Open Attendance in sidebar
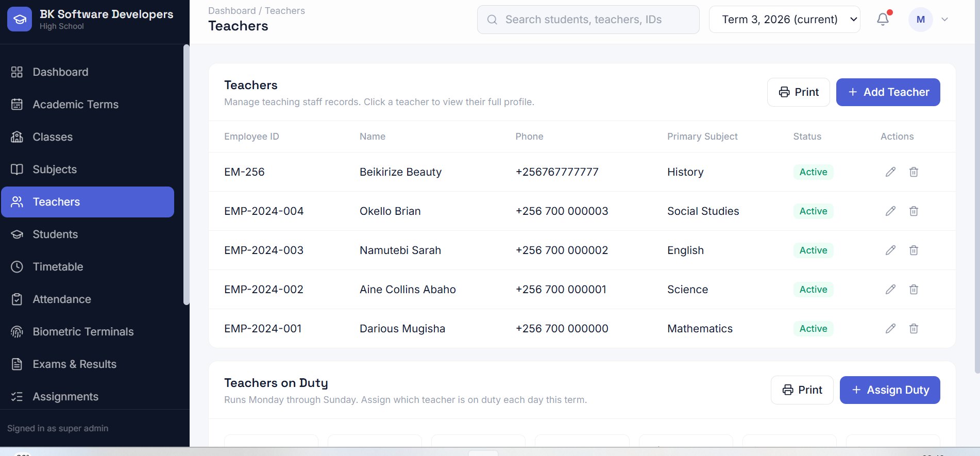This screenshot has height=456, width=980. [x=88, y=299]
